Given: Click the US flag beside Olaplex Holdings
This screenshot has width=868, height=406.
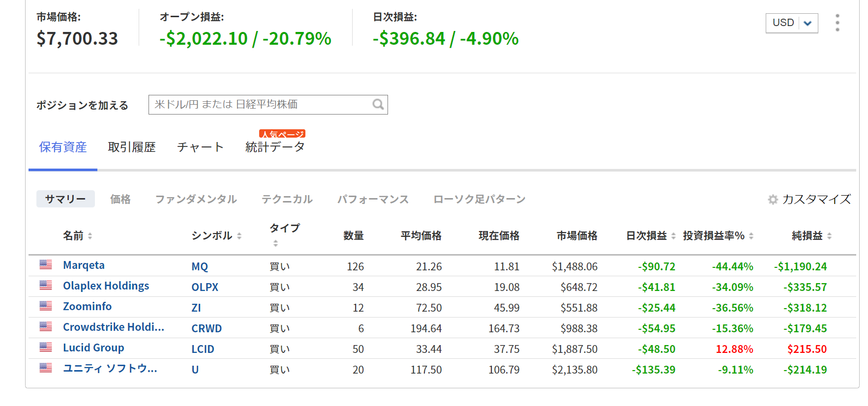Looking at the screenshot, I should pyautogui.click(x=46, y=285).
